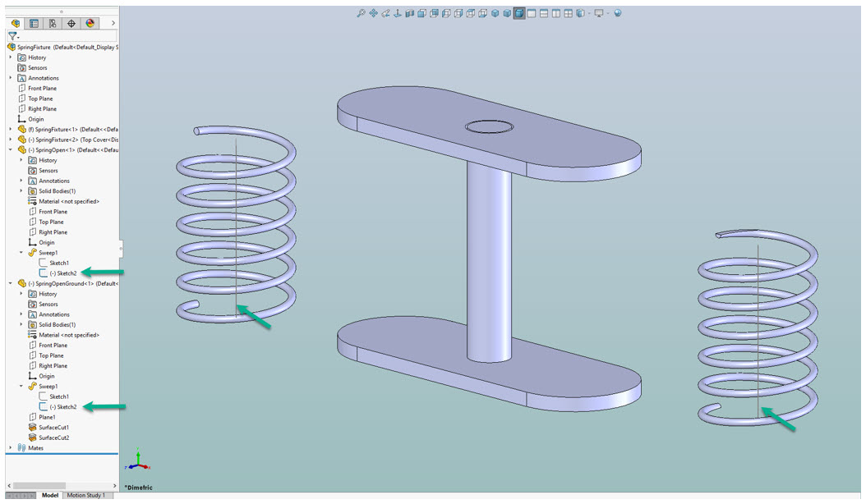Open the DisplayManager color wheel tab

[90, 24]
